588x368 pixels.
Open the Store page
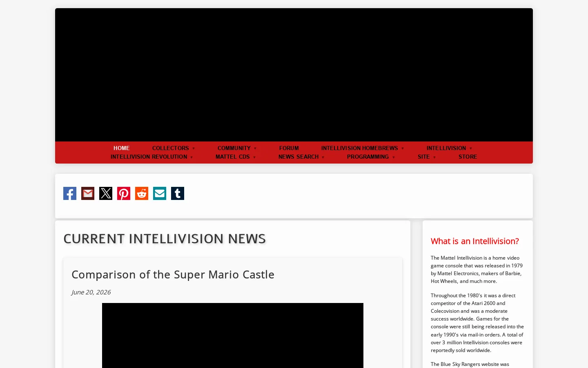[x=468, y=157]
